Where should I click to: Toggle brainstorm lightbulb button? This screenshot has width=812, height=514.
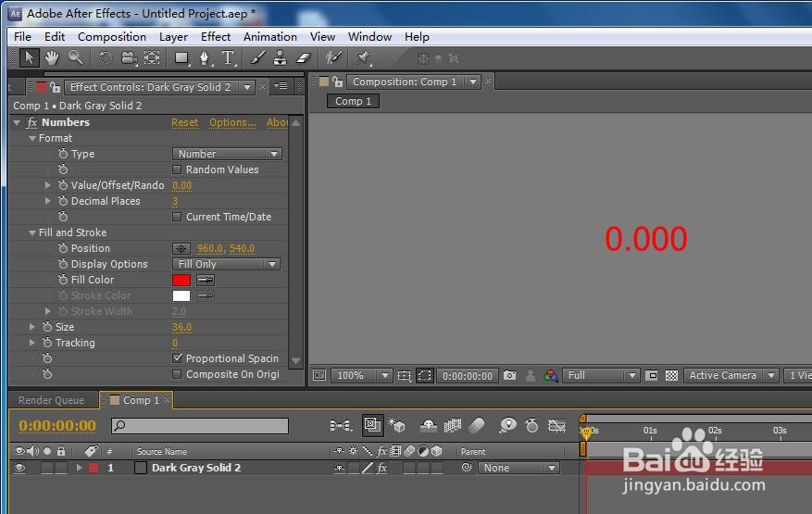[508, 426]
